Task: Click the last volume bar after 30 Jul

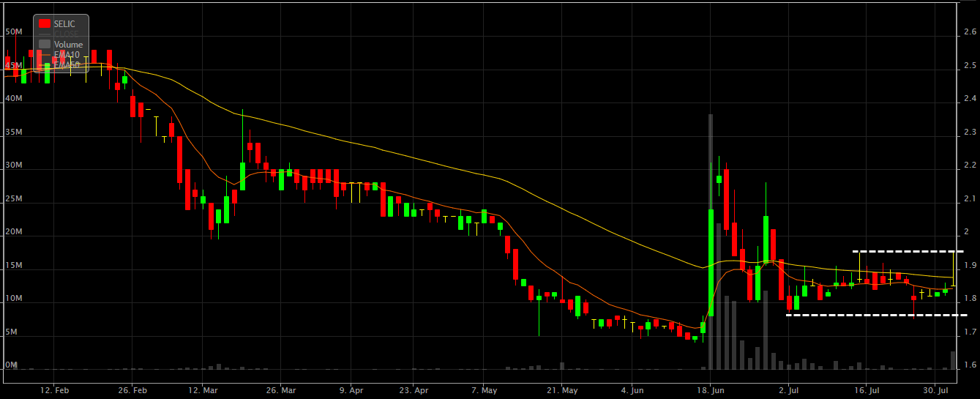Action: pos(953,360)
